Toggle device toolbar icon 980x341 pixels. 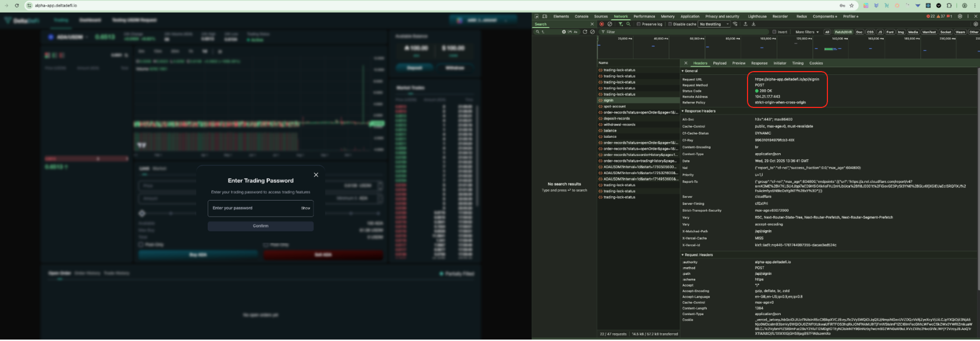pyautogui.click(x=545, y=17)
